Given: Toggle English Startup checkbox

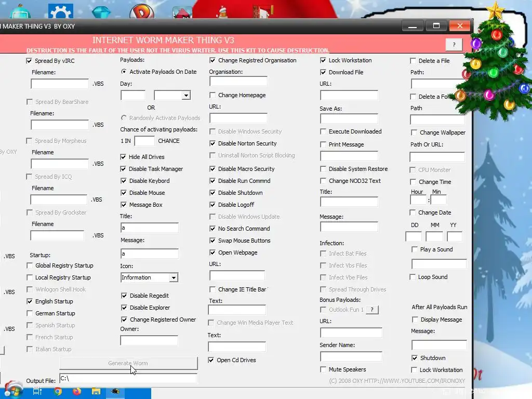Looking at the screenshot, I should tap(30, 301).
